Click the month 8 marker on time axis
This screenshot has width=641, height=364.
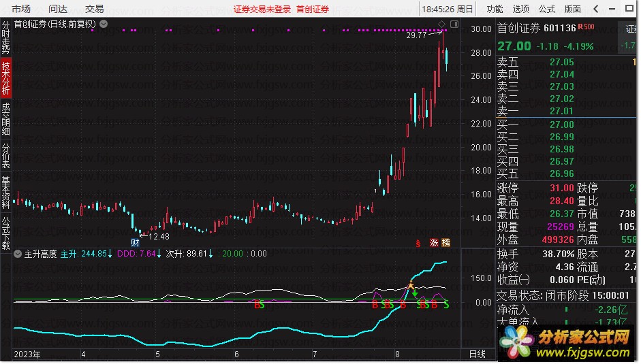pyautogui.click(x=397, y=354)
